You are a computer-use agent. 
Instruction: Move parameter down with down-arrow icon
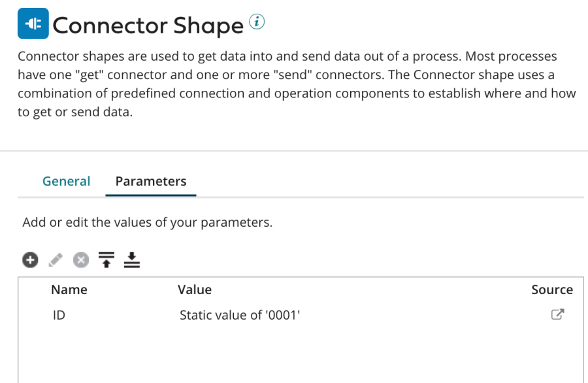click(x=132, y=260)
